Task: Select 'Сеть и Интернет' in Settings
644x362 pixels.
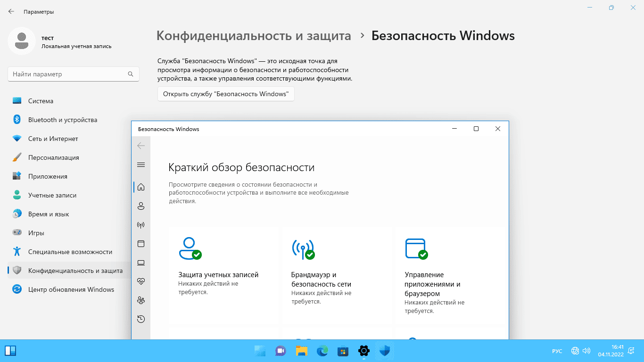Action: coord(69,139)
